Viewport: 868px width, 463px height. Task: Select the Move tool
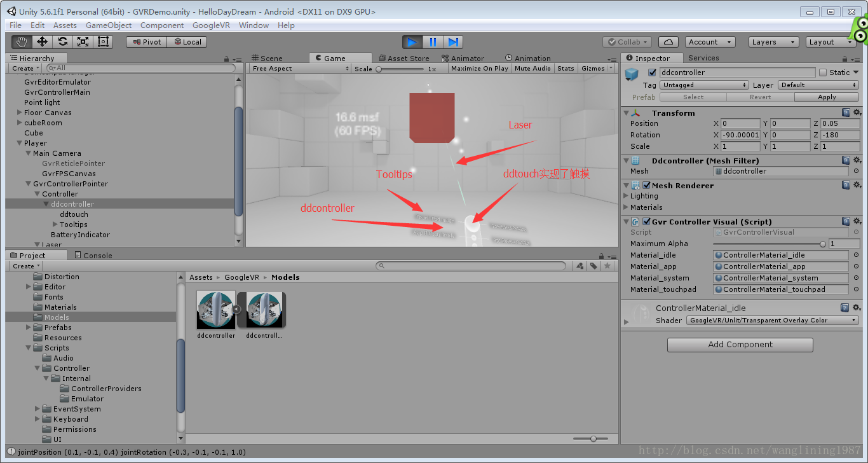click(42, 42)
